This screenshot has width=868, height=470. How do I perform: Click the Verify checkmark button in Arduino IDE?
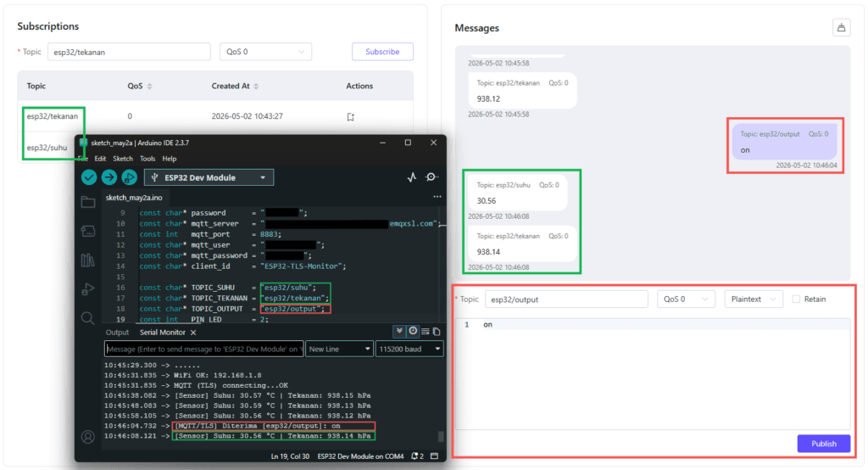[x=89, y=177]
